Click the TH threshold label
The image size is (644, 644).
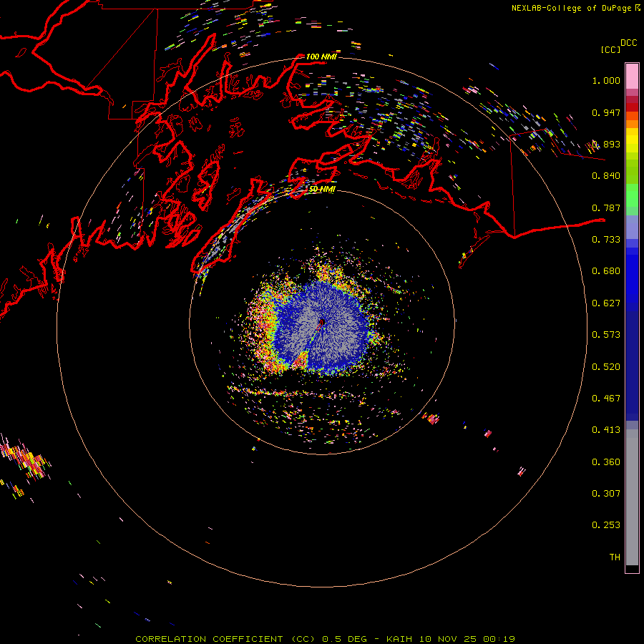pos(615,557)
